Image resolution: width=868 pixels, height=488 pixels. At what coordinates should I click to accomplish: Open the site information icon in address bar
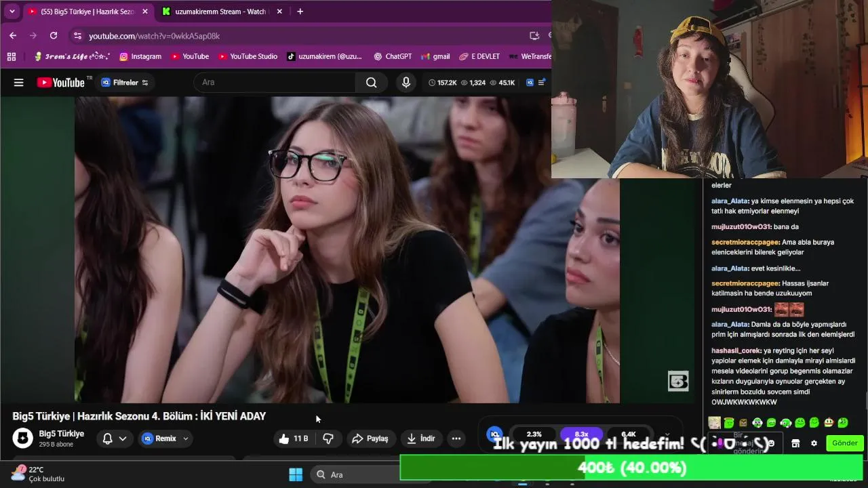(x=77, y=36)
